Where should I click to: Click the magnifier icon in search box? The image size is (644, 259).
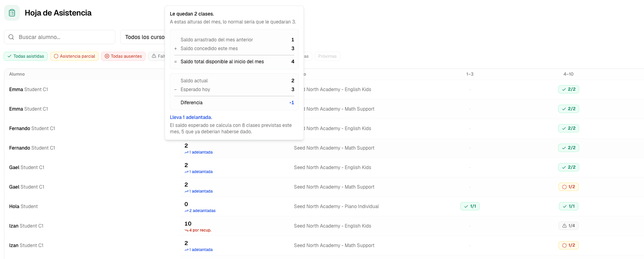[x=11, y=37]
